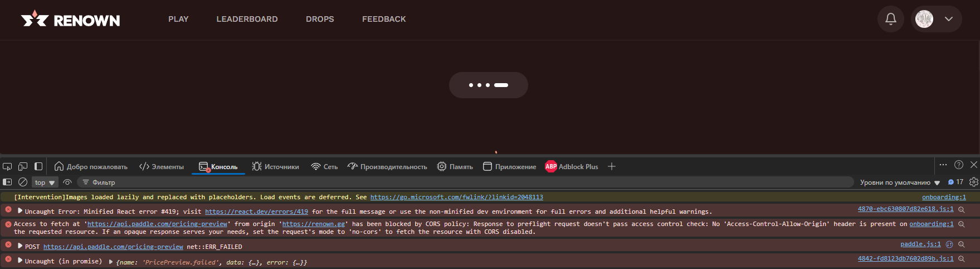The height and width of the screenshot is (269, 980).
Task: Open the Уровни по умолчанию dropdown
Action: pyautogui.click(x=900, y=182)
